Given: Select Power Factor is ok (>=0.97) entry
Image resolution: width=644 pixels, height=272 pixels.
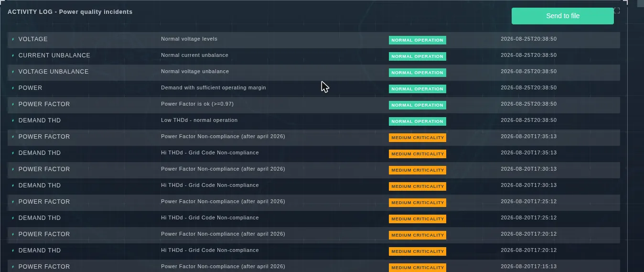Looking at the screenshot, I should 197,104.
